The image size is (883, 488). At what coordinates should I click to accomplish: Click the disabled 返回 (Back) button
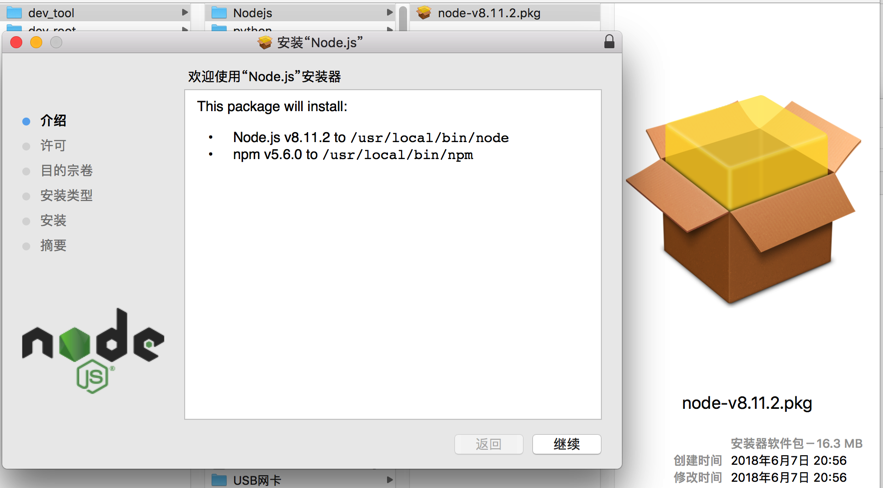[488, 444]
